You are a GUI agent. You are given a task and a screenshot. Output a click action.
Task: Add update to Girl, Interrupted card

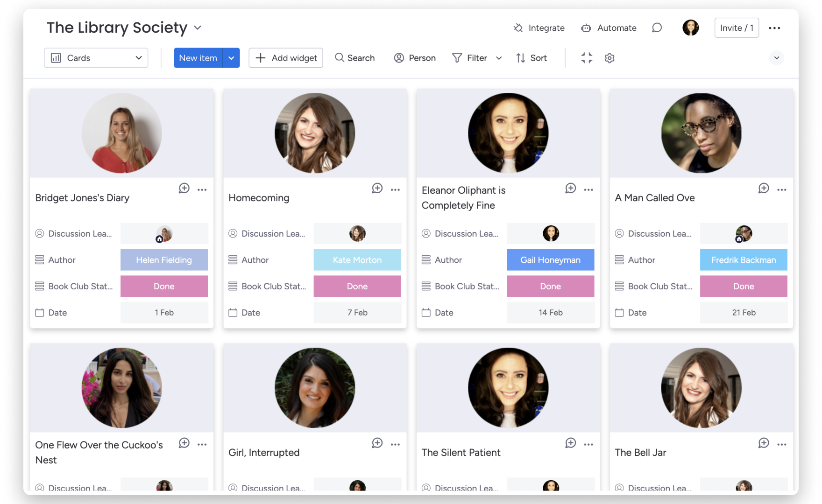[377, 443]
